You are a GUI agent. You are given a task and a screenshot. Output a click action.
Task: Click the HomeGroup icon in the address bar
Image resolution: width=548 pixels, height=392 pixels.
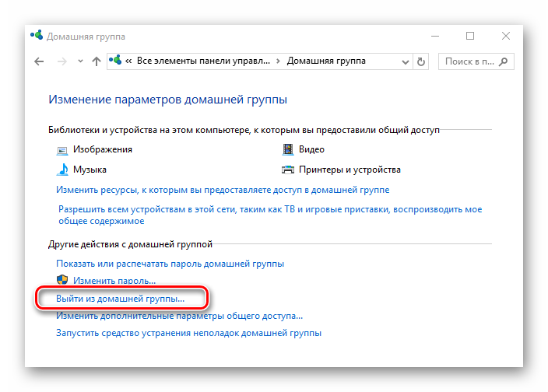[x=115, y=60]
